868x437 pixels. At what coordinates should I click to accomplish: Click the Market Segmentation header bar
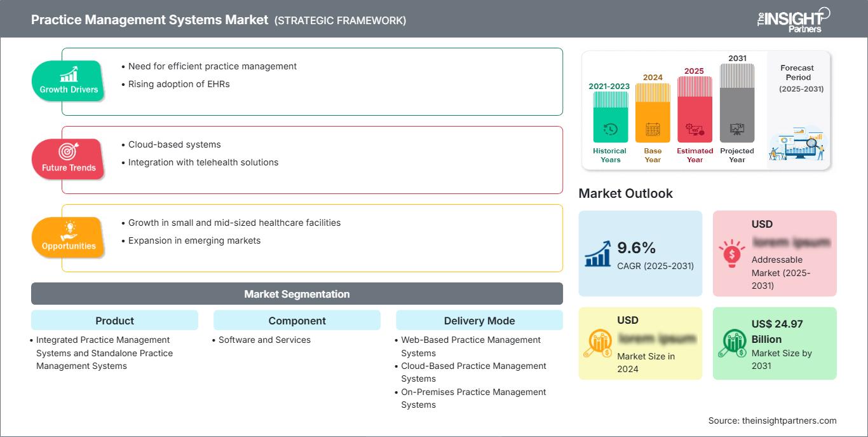tap(297, 293)
